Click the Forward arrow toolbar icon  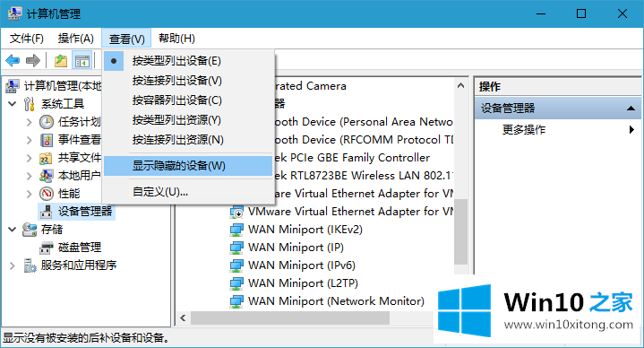(33, 61)
